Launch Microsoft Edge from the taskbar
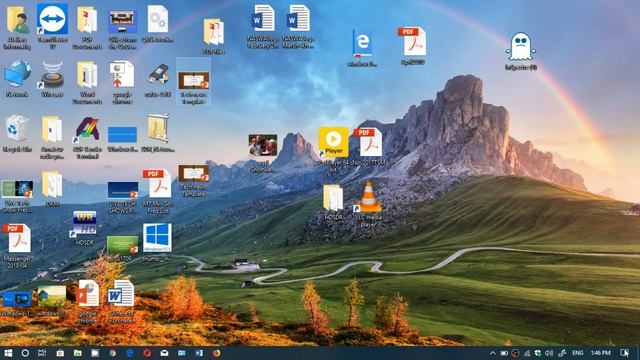640x360 pixels. [129, 353]
